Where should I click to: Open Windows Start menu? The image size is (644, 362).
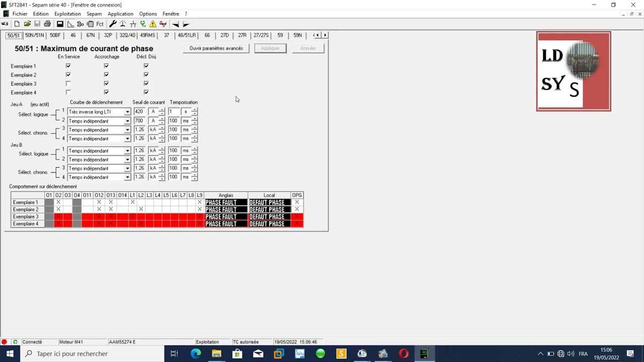pos(10,353)
